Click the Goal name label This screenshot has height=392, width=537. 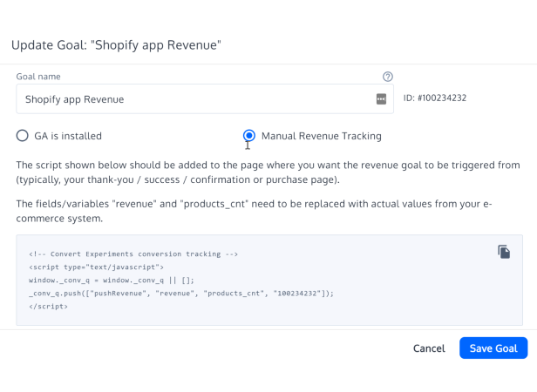[38, 77]
